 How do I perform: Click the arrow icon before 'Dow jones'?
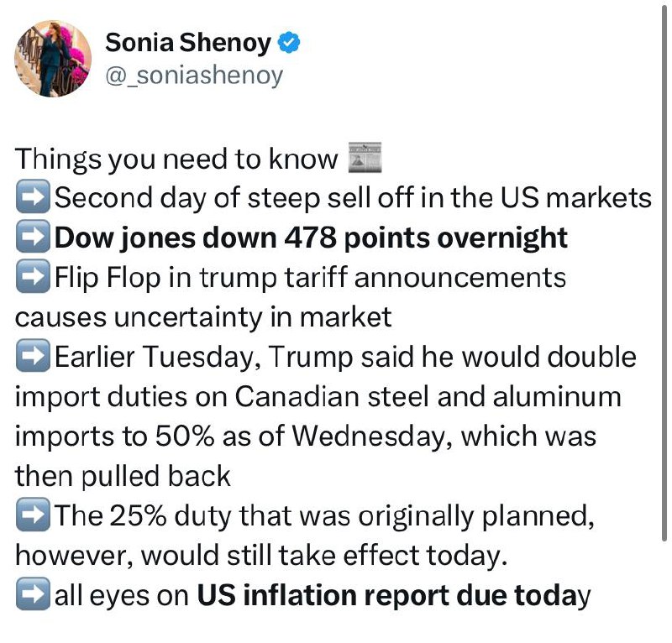33,236
